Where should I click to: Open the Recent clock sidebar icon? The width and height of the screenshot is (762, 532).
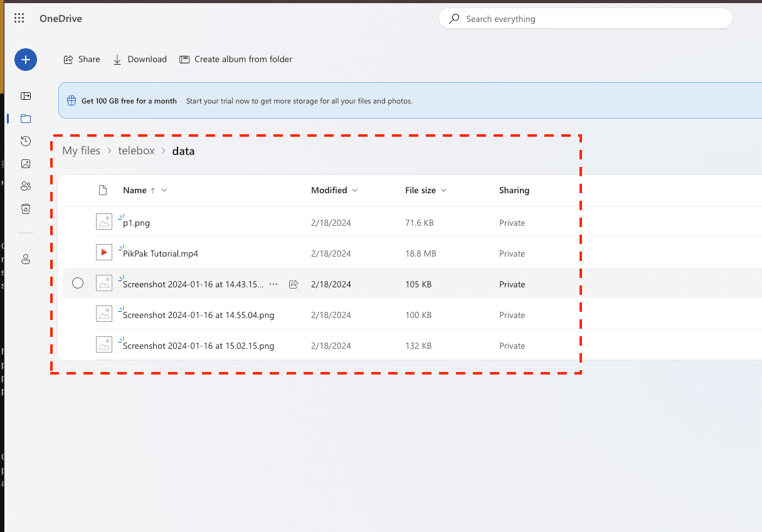click(26, 141)
